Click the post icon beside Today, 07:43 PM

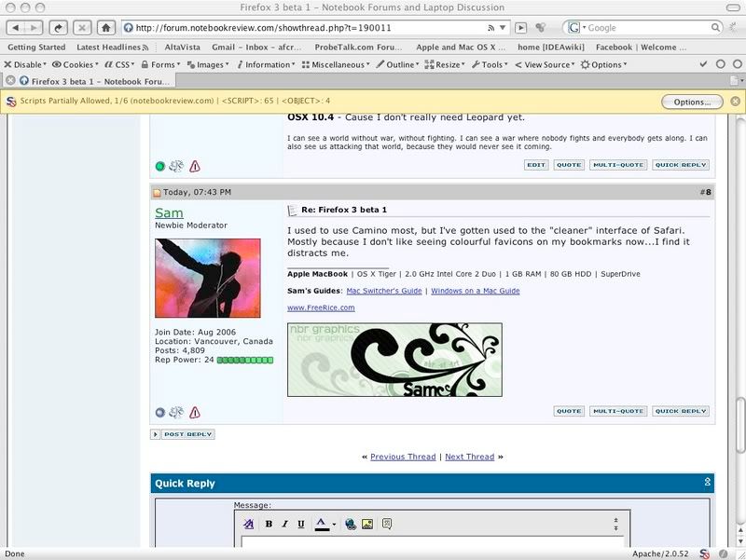157,193
